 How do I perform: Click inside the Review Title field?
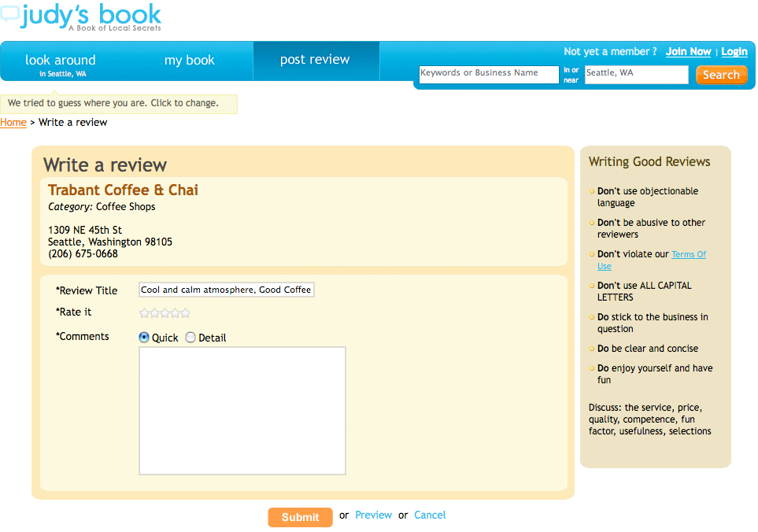(226, 290)
